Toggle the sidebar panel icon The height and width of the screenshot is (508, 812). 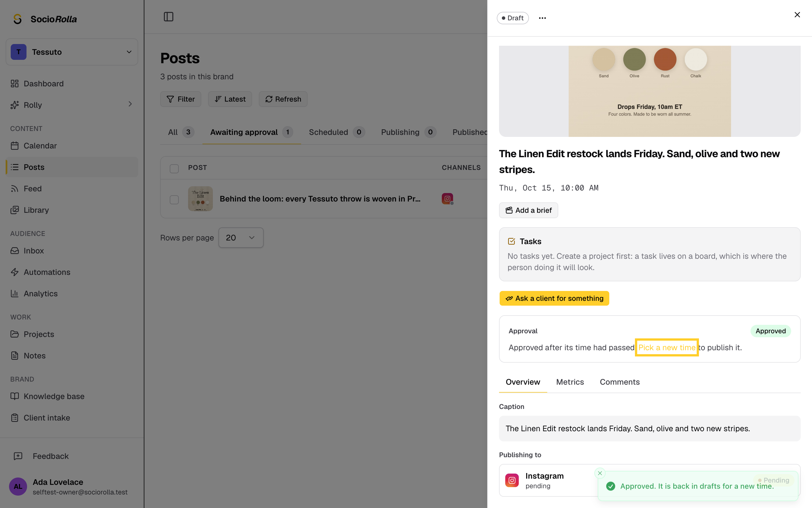168,17
